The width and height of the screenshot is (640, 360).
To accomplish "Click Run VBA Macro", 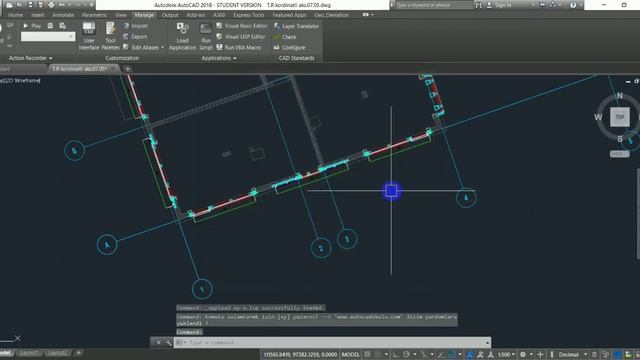I will click(x=239, y=47).
